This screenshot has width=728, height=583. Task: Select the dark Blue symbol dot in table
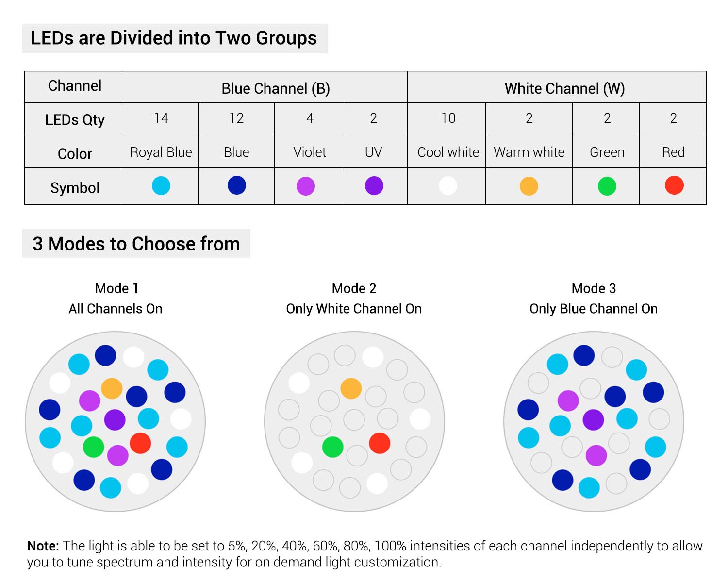coord(237,185)
